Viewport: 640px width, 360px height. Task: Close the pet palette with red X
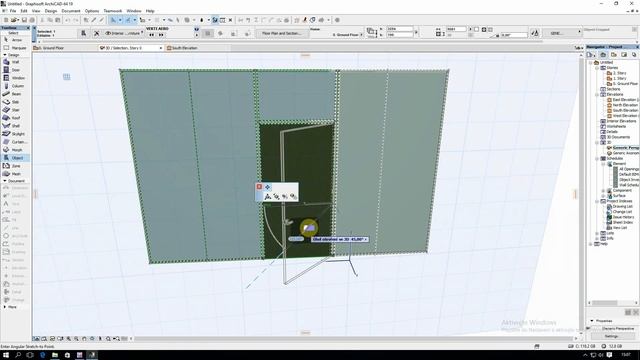coord(259,187)
